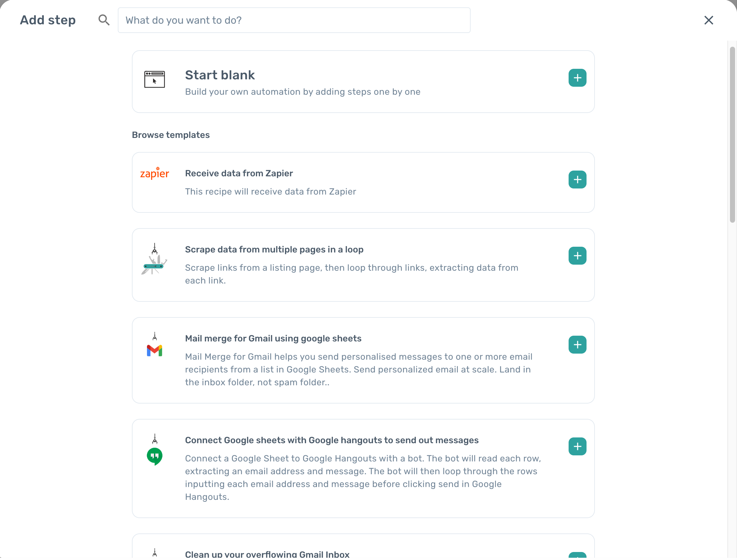This screenshot has width=737, height=560.
Task: Click the Zapier logo
Action: click(x=154, y=173)
